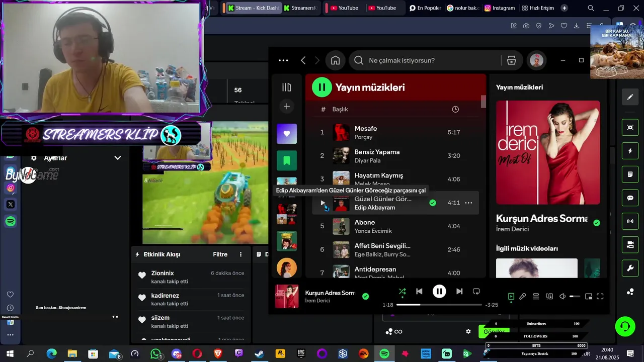Go back in Spotify navigation

tap(303, 60)
